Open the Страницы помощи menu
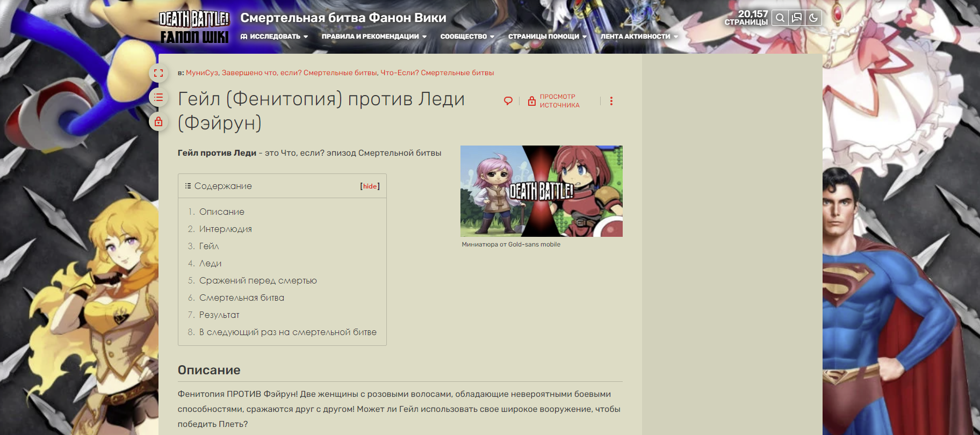The height and width of the screenshot is (435, 980). 547,37
